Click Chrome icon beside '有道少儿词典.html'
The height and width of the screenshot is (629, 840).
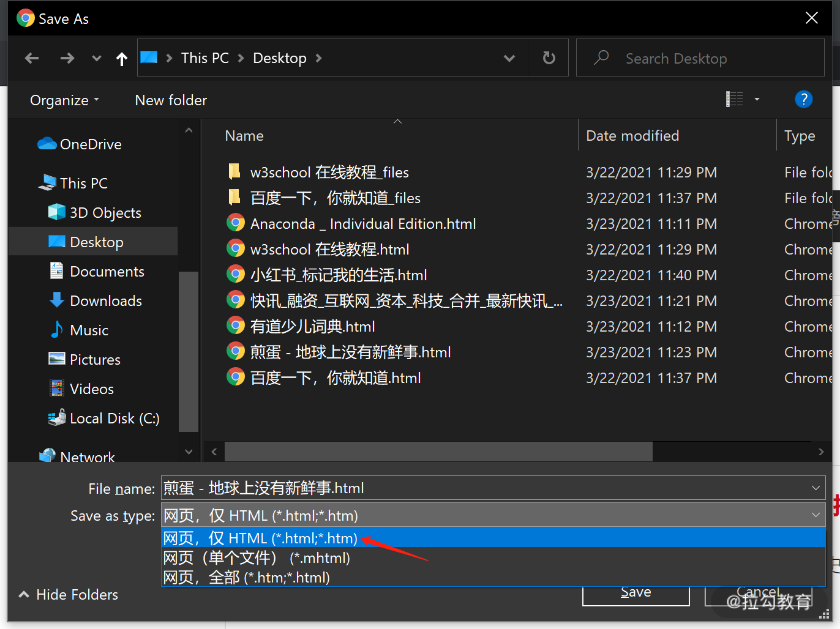[235, 326]
